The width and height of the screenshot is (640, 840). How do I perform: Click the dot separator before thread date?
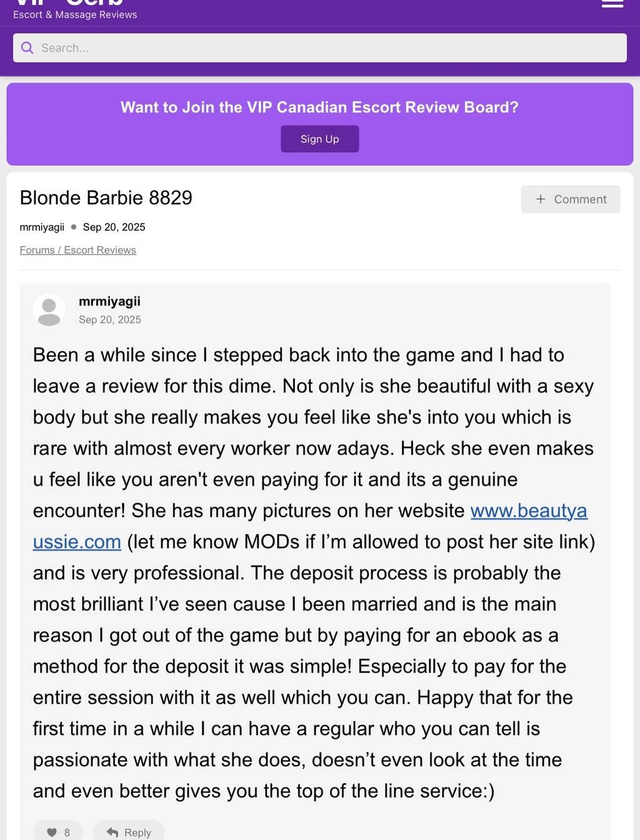pyautogui.click(x=74, y=227)
